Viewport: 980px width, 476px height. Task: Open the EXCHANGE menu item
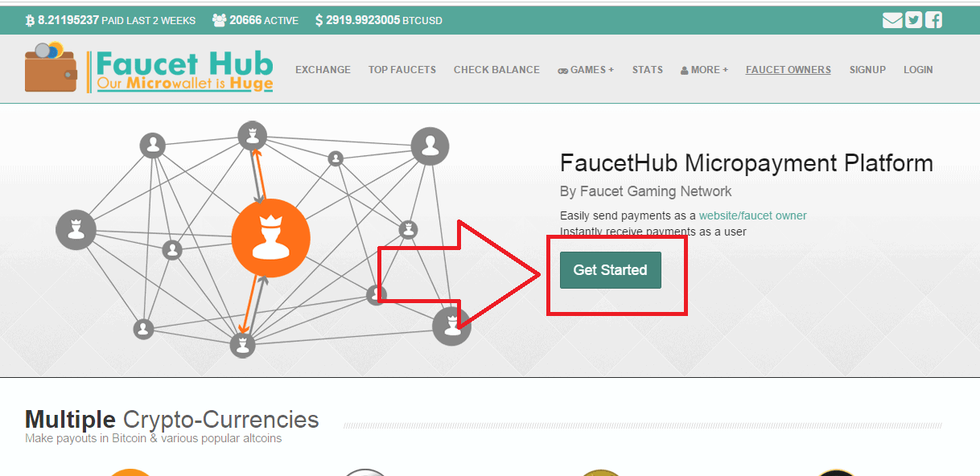coord(323,70)
